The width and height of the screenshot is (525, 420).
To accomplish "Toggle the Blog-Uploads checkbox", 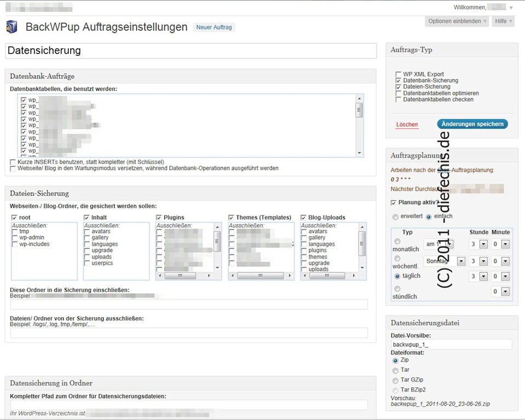I will 303,218.
